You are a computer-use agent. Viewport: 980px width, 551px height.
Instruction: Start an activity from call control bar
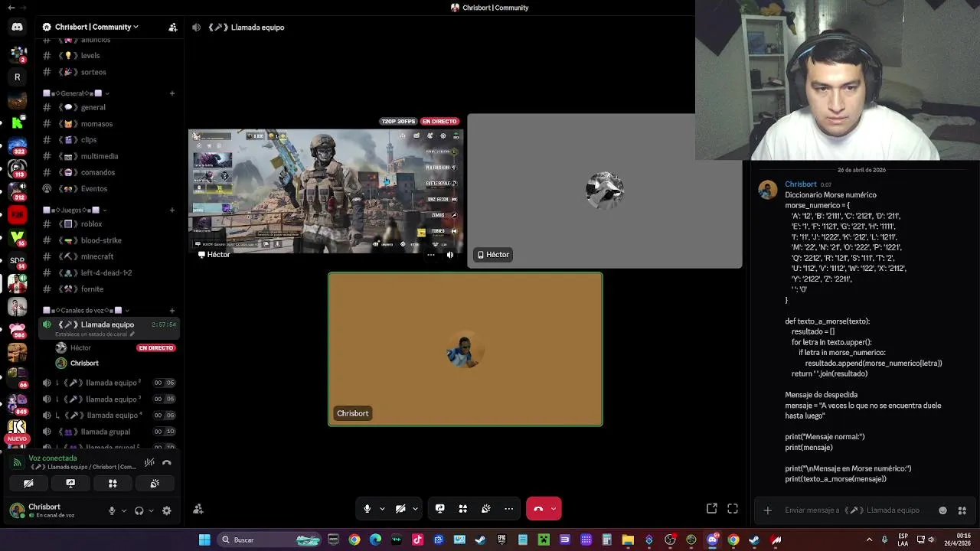coord(463,509)
